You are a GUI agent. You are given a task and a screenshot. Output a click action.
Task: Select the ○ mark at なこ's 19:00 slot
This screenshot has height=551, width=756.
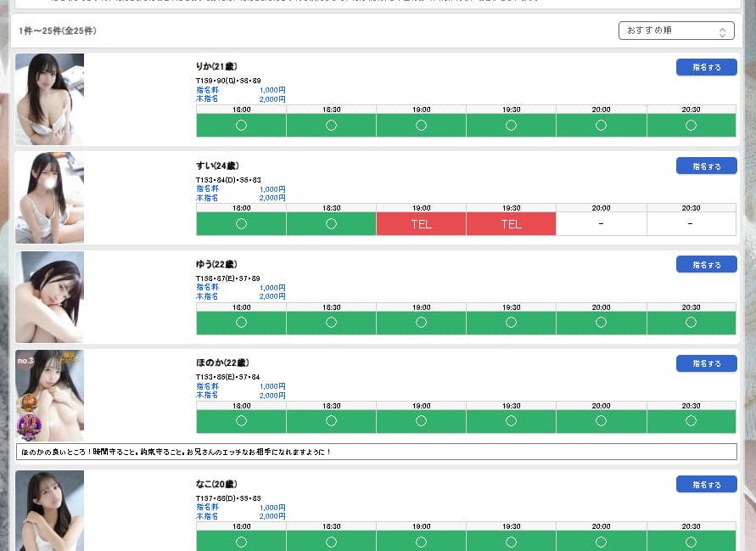click(x=421, y=541)
